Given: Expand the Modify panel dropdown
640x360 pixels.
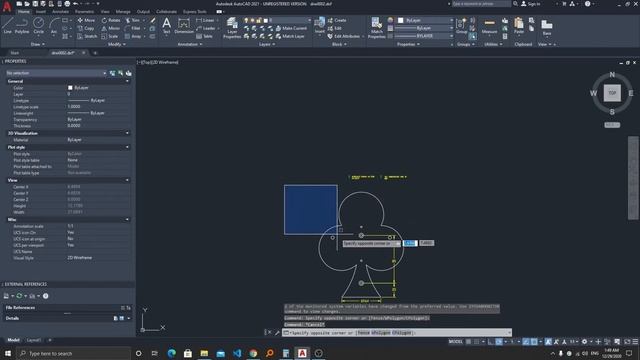Looking at the screenshot, I should tap(117, 44).
